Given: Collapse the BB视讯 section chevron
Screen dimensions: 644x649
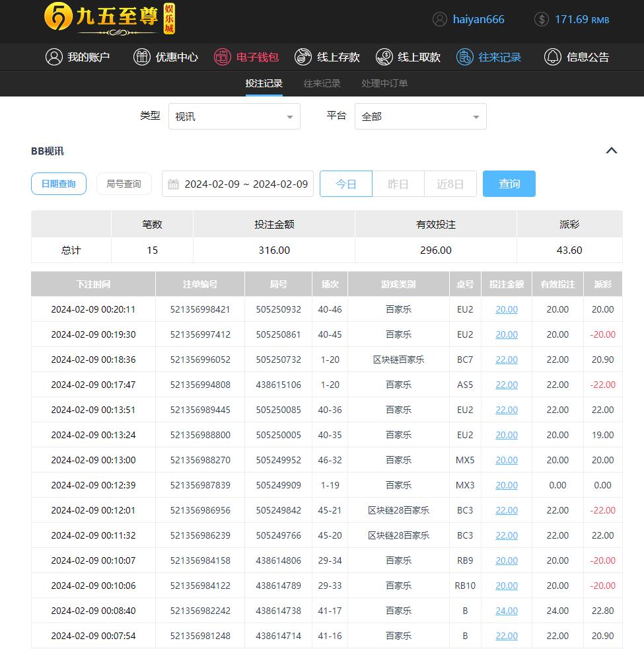Looking at the screenshot, I should pyautogui.click(x=612, y=151).
